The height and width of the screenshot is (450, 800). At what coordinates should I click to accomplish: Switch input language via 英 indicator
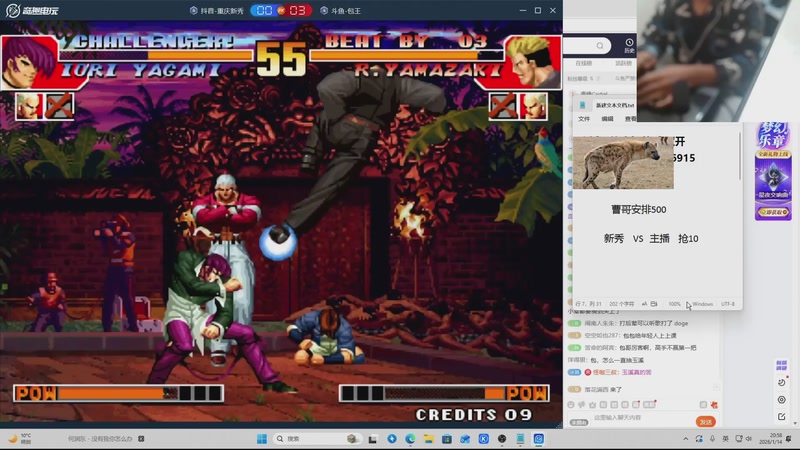pyautogui.click(x=726, y=439)
